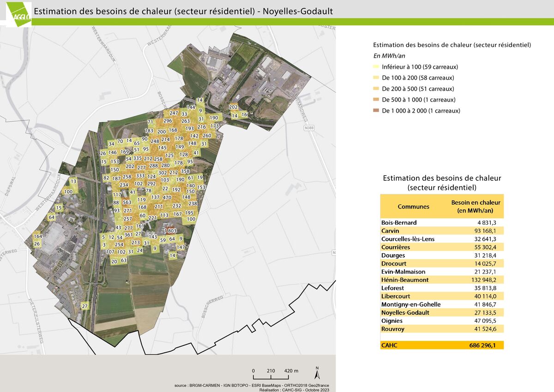Click the legend heading 'Estimation des besoins de chaleur'
This screenshot has width=554, height=392.
[x=452, y=45]
